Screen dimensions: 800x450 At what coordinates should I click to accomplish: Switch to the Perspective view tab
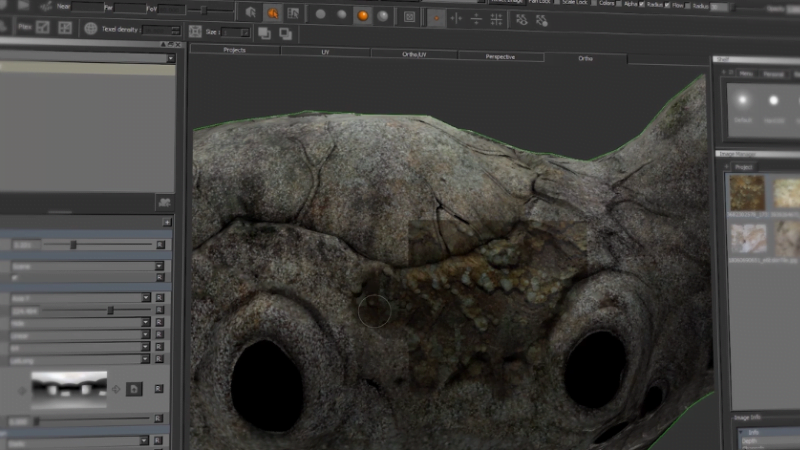[500, 57]
